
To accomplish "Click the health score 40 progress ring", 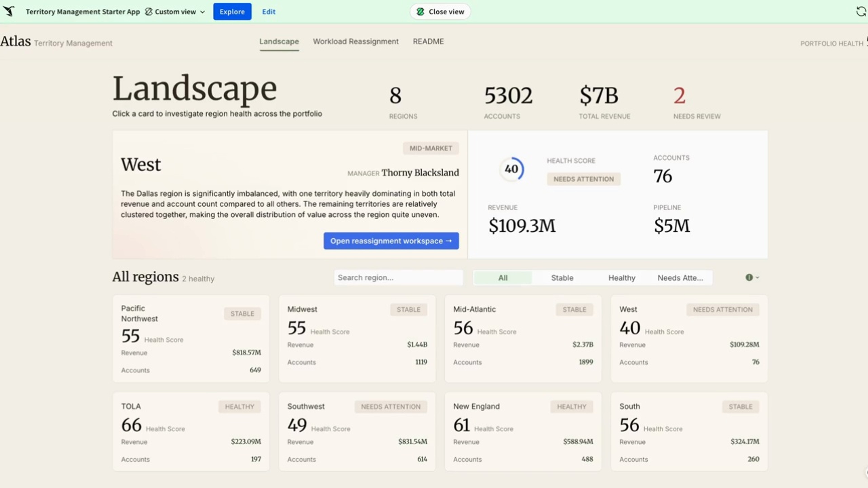I will click(x=512, y=169).
